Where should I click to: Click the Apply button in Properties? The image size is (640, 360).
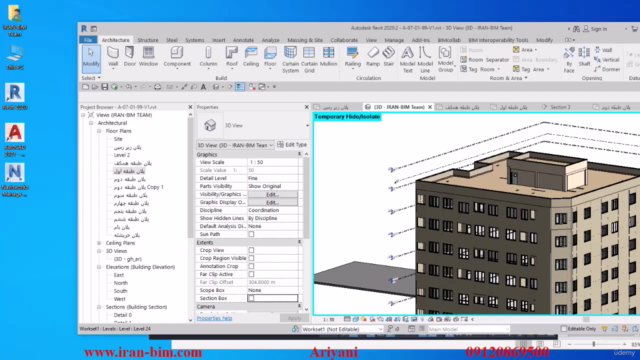pos(294,318)
